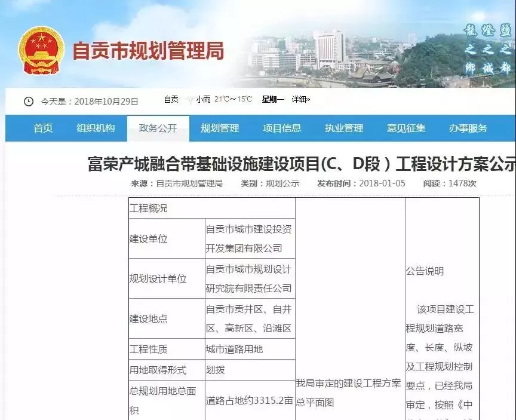Click the 自贡市规划管理局 source link under the headline
The width and height of the screenshot is (516, 420).
[189, 183]
